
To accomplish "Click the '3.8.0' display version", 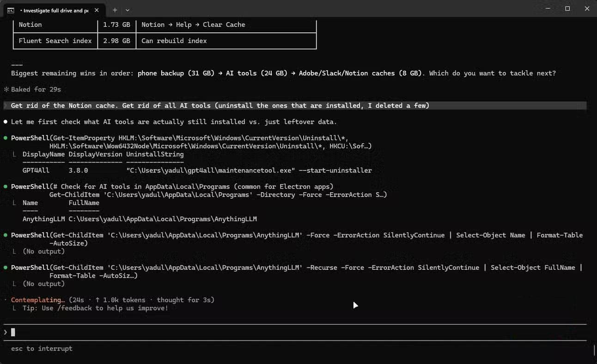I will point(78,170).
